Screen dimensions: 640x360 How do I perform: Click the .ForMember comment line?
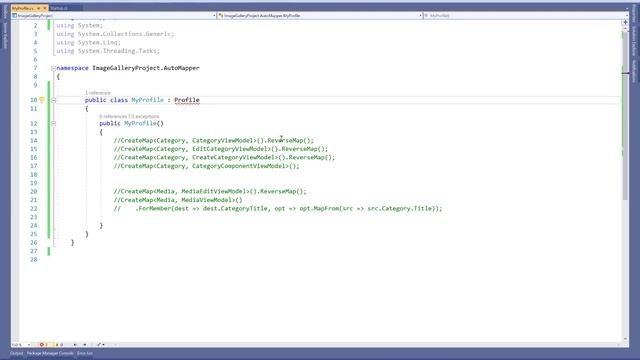[278, 209]
